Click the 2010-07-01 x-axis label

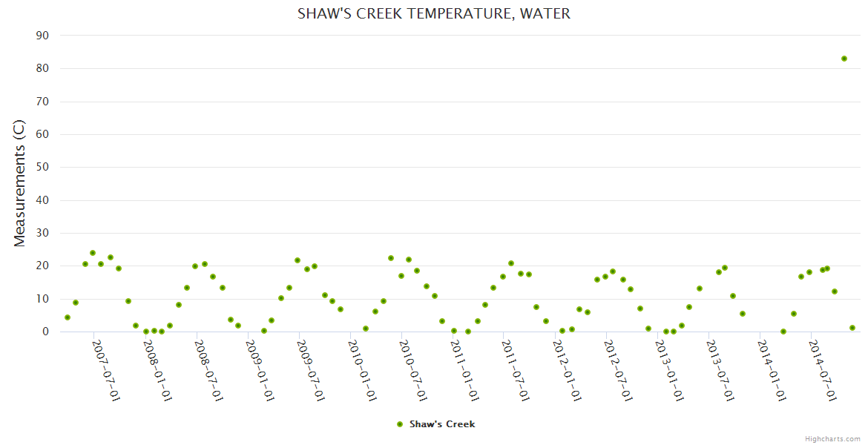412,370
